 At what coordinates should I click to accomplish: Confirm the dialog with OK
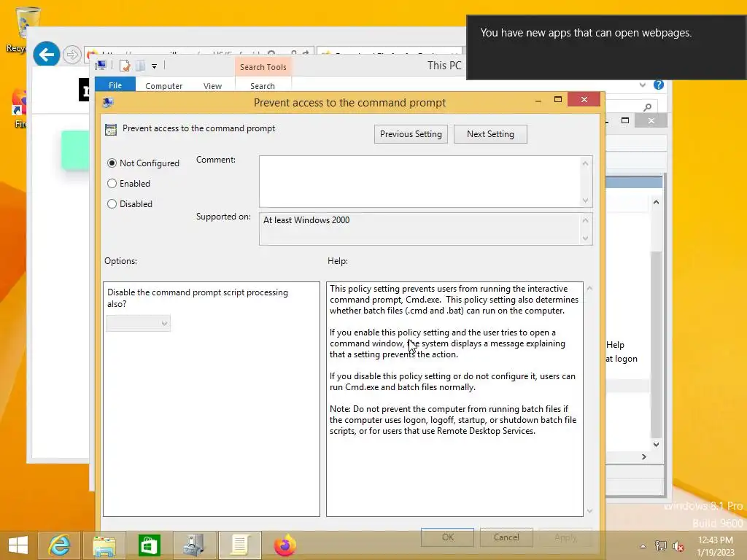click(447, 537)
